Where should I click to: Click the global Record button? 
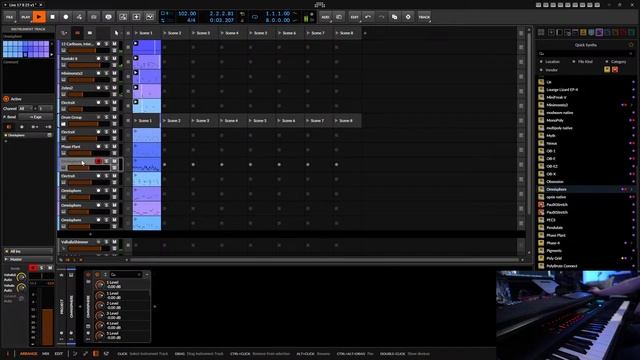[66, 17]
